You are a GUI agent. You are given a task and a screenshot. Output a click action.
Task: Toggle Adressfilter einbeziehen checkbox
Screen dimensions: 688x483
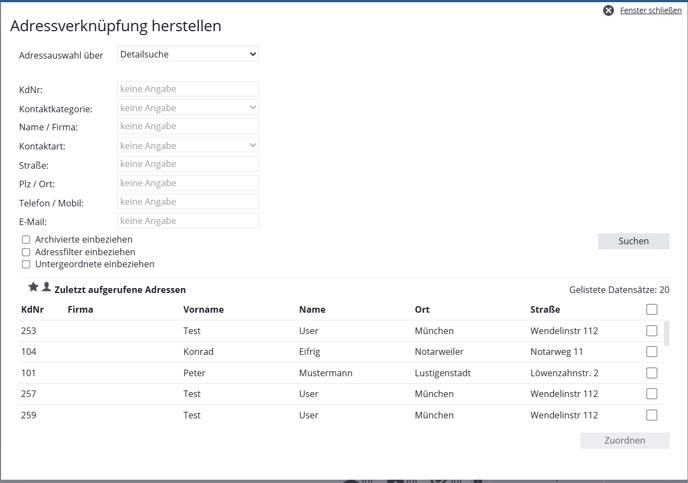coord(26,252)
